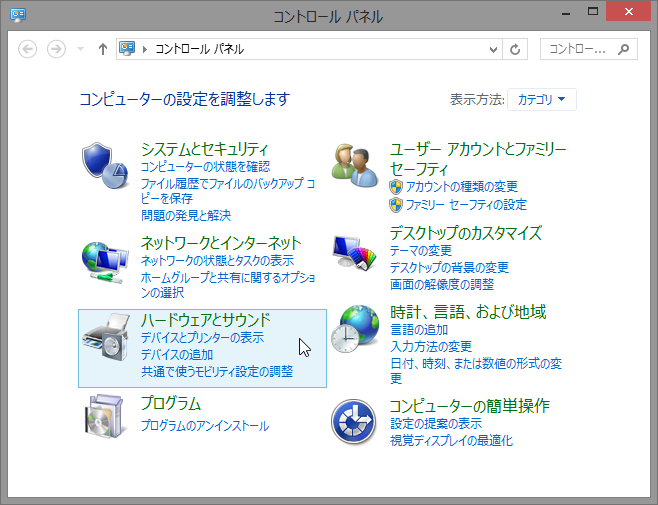Focus the Control Panel search field
The image size is (658, 505).
[x=589, y=49]
